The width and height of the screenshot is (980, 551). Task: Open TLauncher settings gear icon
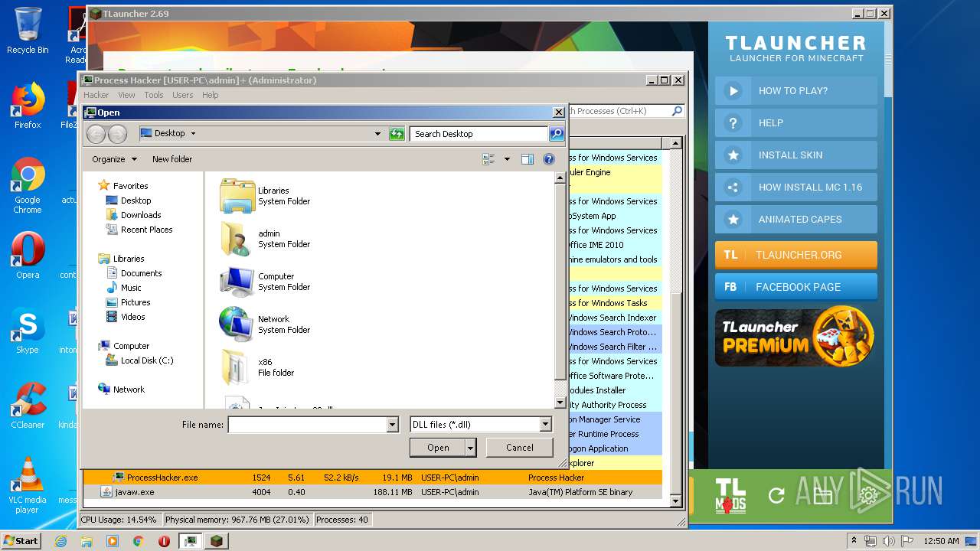point(868,496)
